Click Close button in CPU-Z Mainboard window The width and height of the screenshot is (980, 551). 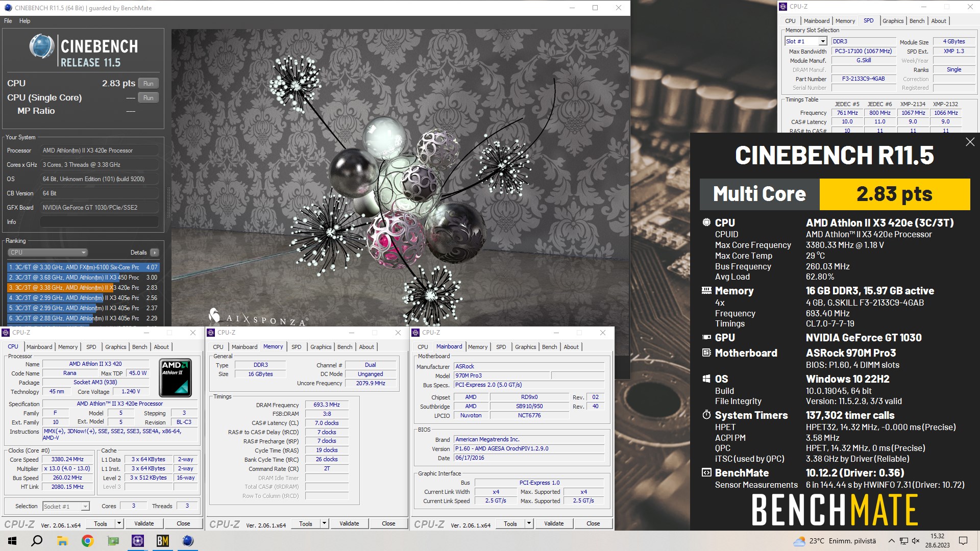point(593,523)
